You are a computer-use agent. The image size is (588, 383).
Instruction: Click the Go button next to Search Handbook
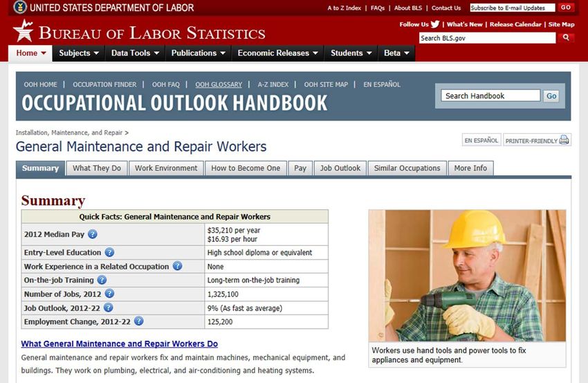tap(551, 96)
